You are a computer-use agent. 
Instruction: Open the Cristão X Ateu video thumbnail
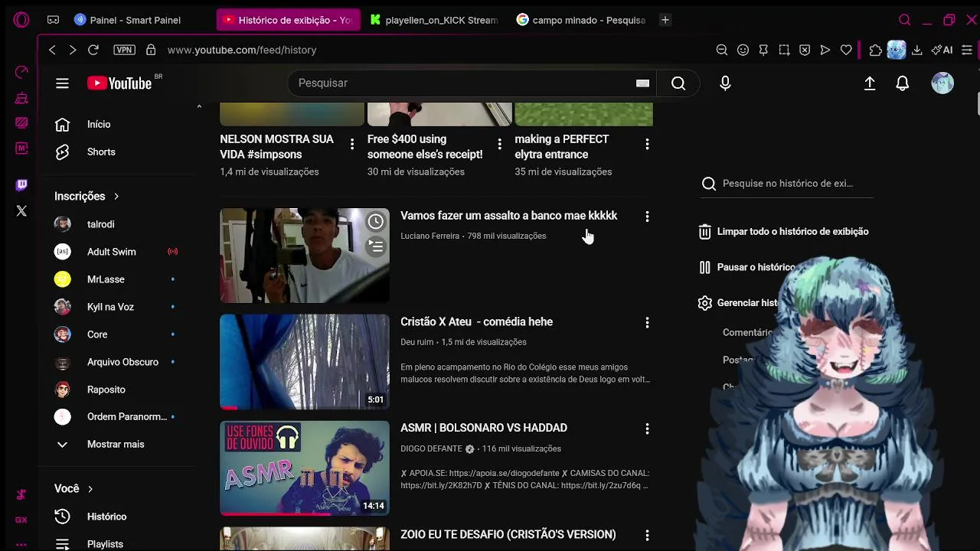[305, 362]
